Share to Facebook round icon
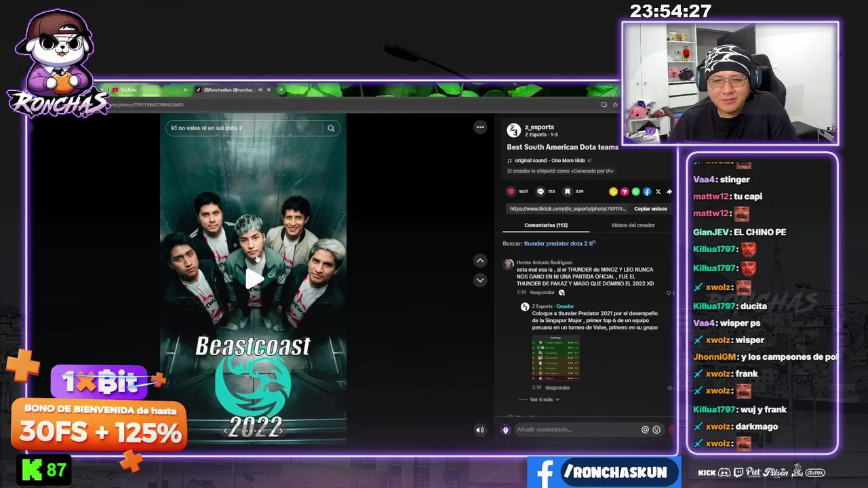Viewport: 868px width, 488px height. [647, 192]
